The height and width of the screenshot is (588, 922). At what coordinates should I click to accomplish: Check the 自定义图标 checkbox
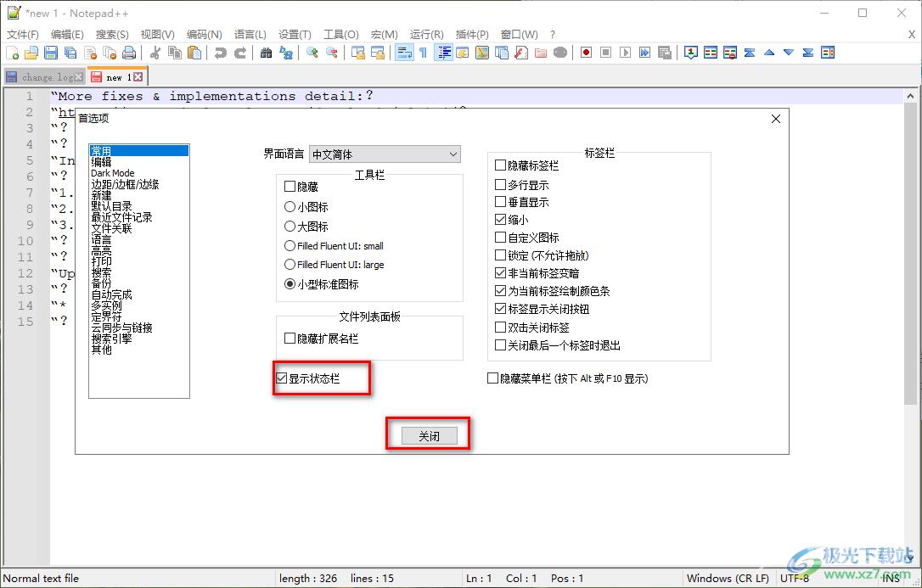coord(500,238)
